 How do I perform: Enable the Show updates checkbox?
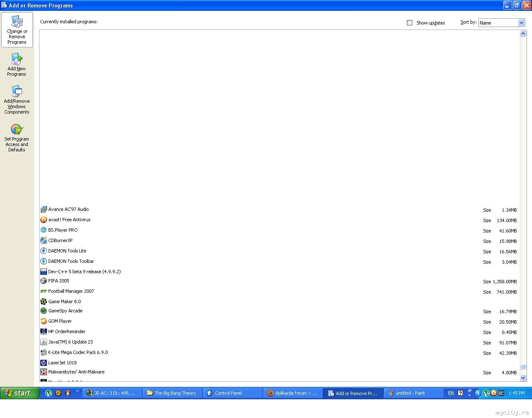coord(409,23)
